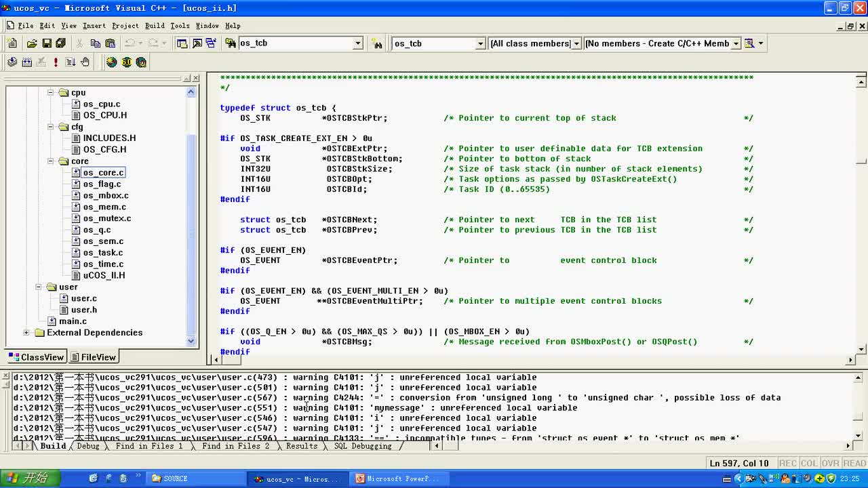
Task: Switch to the FileView tab
Action: (x=92, y=357)
